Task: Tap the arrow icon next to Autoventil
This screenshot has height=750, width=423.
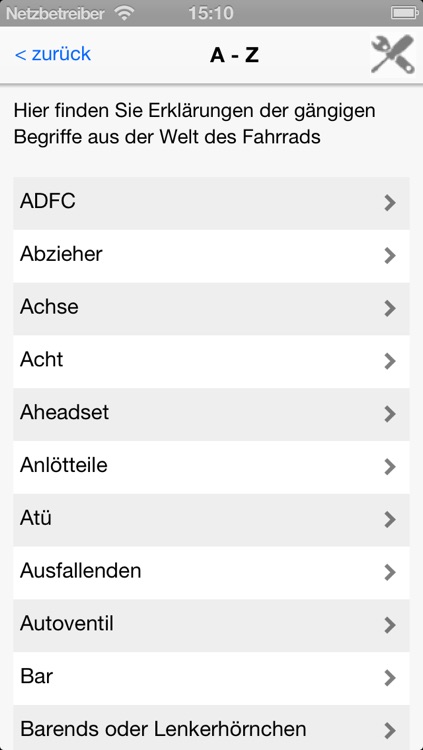Action: click(390, 625)
